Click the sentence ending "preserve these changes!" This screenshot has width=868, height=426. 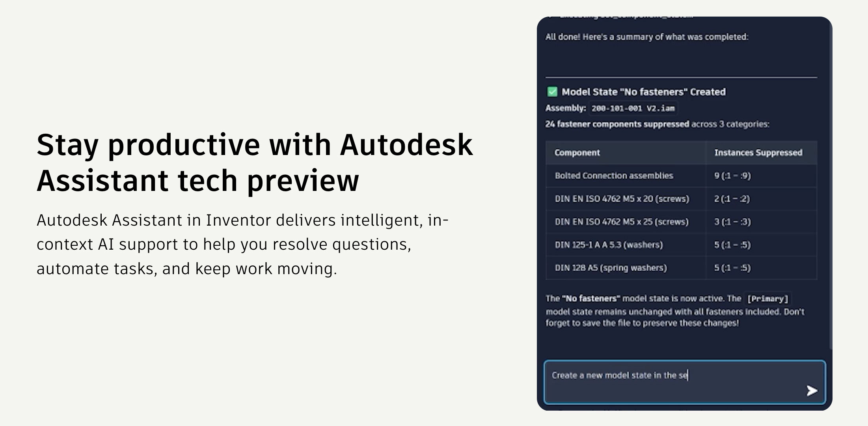point(676,317)
